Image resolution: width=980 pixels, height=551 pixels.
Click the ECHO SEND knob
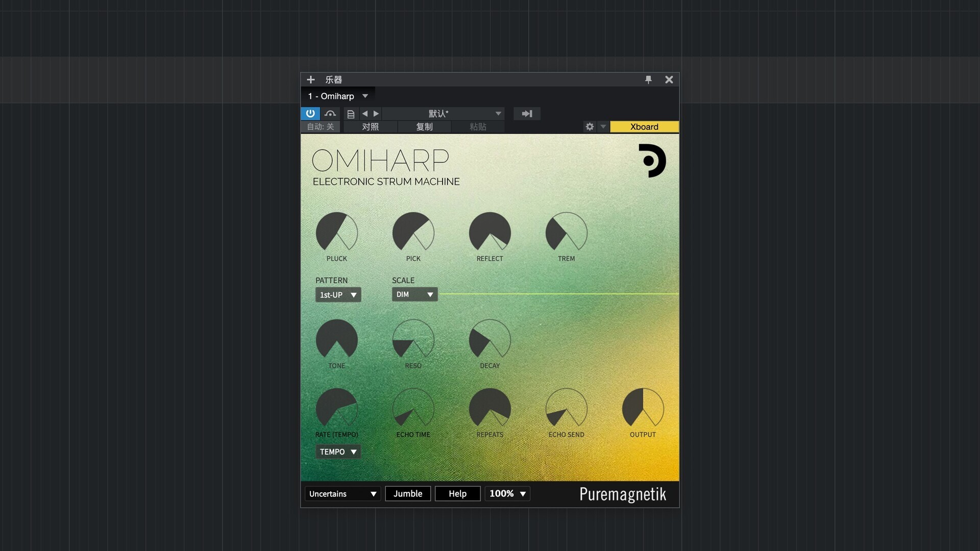(567, 409)
